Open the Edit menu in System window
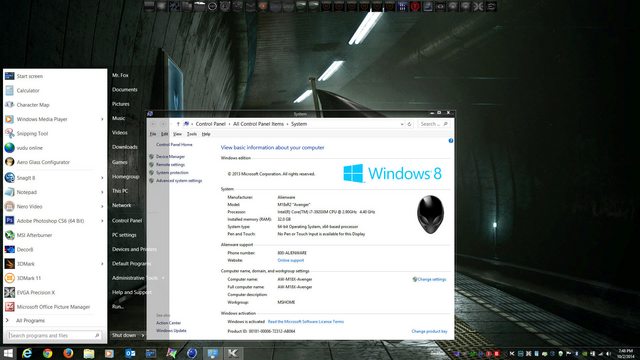Image resolution: width=640 pixels, height=360 pixels. point(164,134)
